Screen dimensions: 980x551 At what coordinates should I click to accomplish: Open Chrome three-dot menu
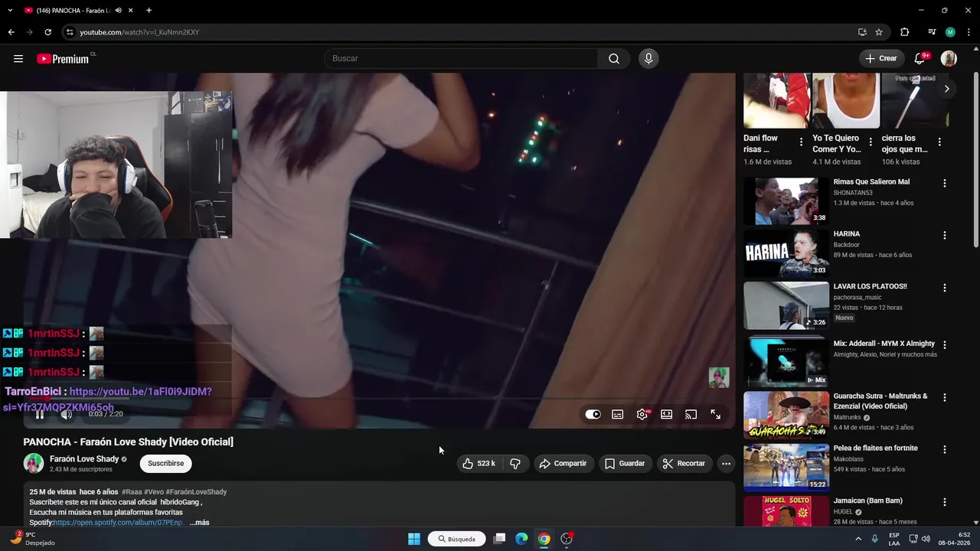click(x=968, y=32)
